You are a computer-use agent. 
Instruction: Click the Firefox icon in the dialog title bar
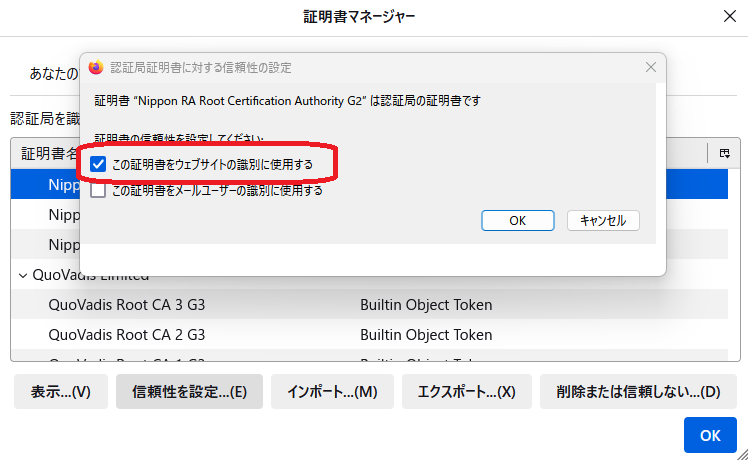[x=96, y=67]
